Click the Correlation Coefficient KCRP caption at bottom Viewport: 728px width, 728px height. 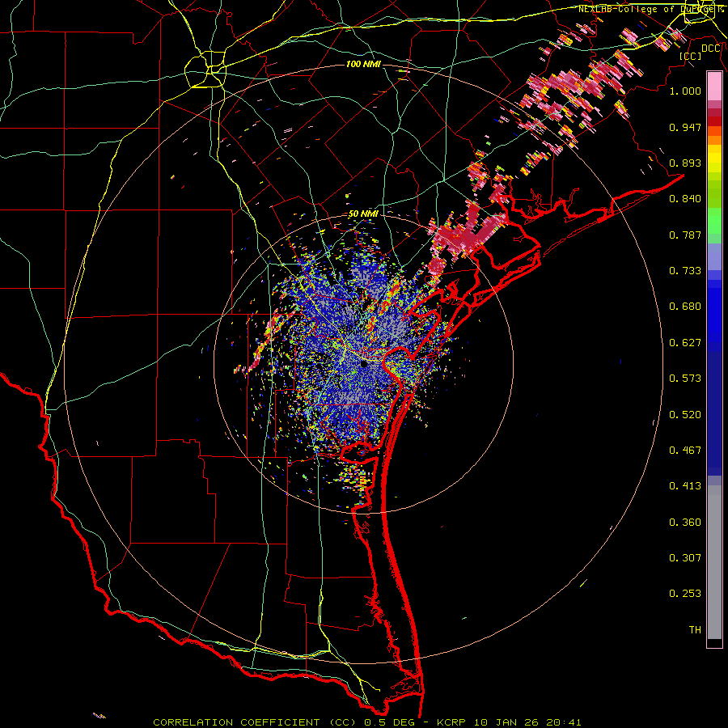(x=366, y=722)
